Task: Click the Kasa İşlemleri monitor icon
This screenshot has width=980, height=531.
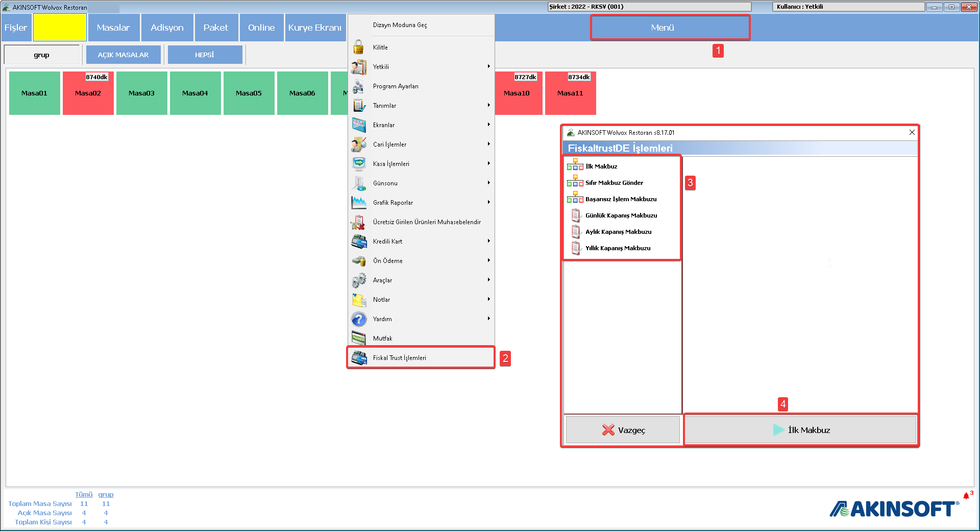Action: coord(359,164)
